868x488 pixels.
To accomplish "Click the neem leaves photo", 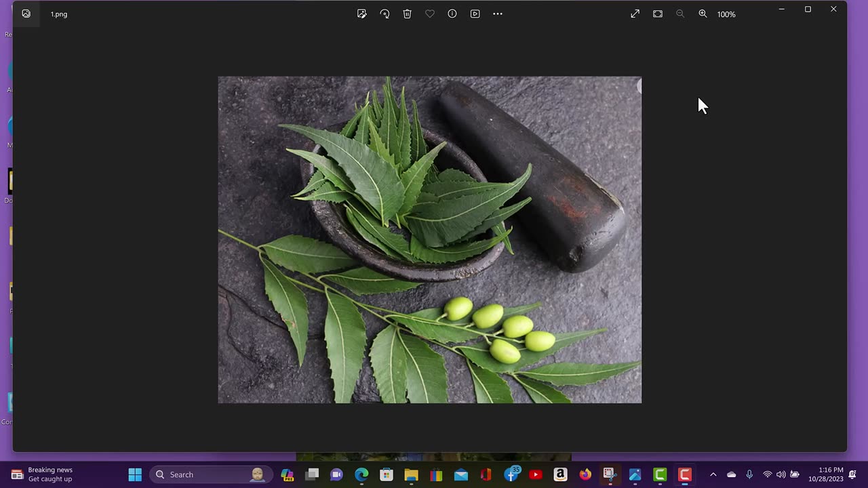I will pos(429,239).
